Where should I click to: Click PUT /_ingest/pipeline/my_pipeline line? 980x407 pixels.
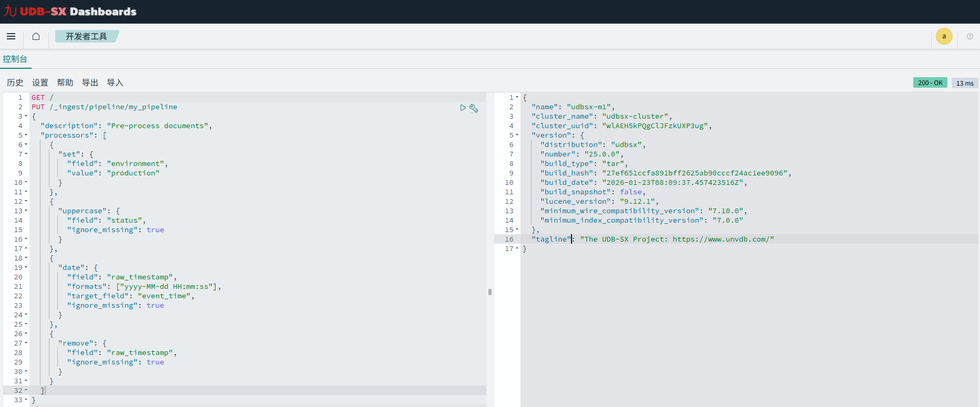(105, 107)
